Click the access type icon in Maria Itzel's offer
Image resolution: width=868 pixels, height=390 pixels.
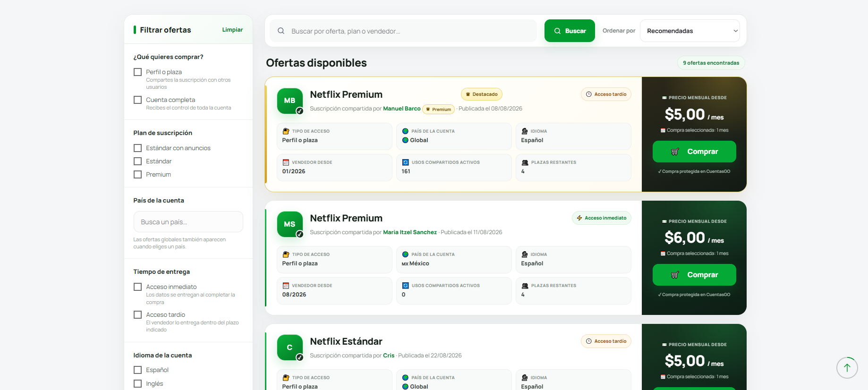[286, 254]
